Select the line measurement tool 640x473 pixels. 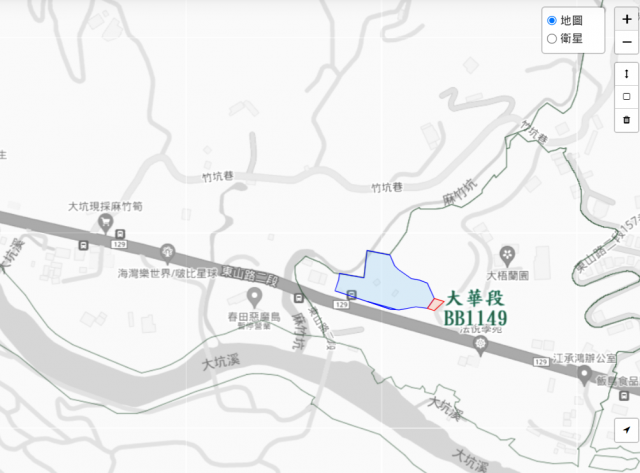(627, 74)
